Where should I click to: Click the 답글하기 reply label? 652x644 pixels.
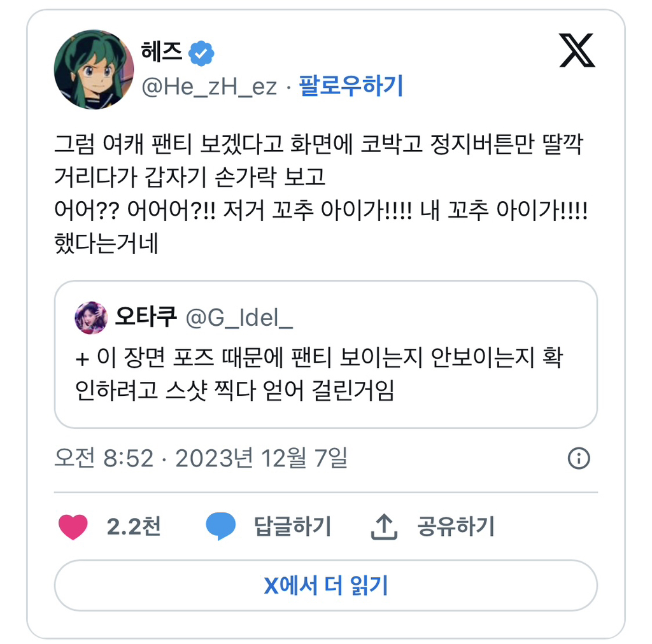[x=292, y=527]
